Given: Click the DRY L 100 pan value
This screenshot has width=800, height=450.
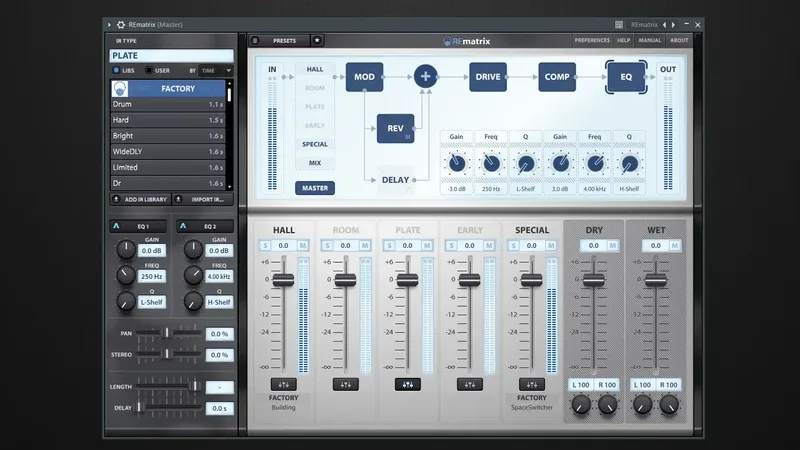Looking at the screenshot, I should coord(581,385).
